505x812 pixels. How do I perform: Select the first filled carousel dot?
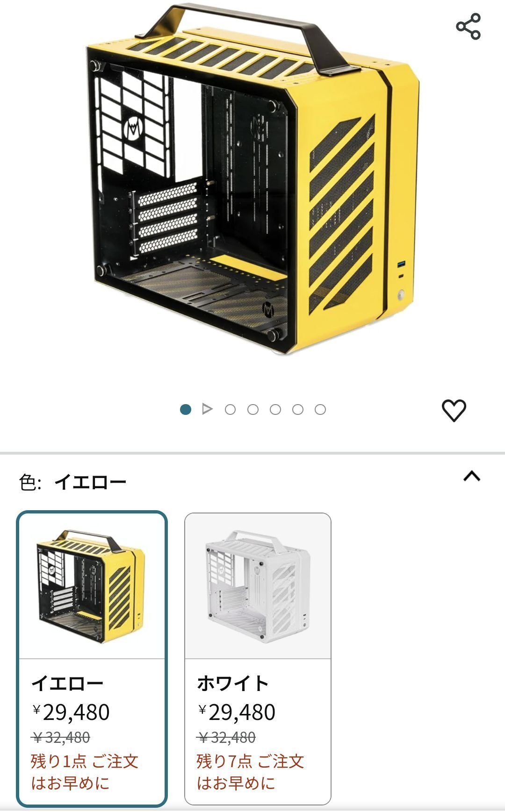tap(186, 410)
